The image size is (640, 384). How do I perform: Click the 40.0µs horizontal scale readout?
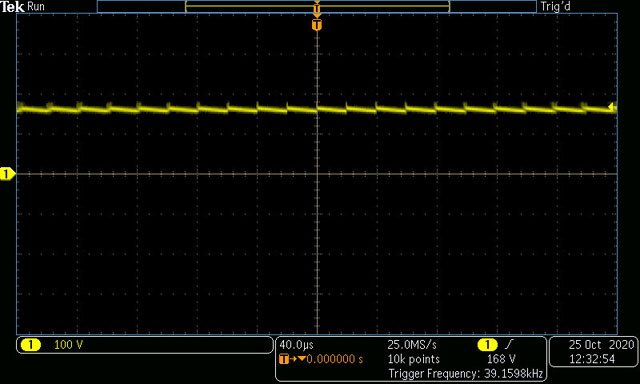296,345
